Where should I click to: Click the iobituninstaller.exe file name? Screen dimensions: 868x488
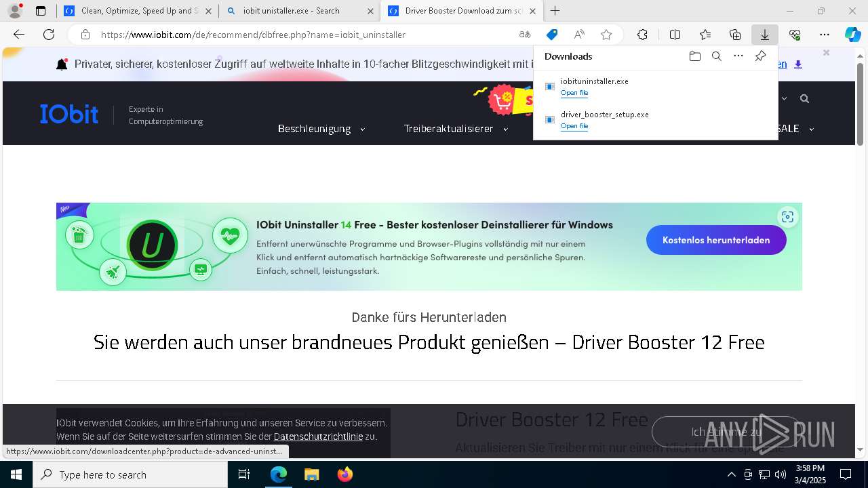click(x=594, y=81)
